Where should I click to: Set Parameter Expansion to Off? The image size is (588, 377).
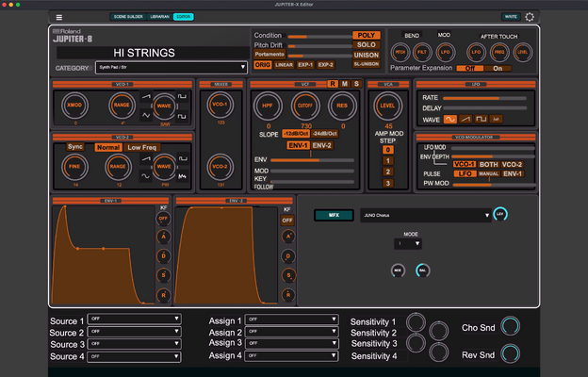click(x=470, y=68)
